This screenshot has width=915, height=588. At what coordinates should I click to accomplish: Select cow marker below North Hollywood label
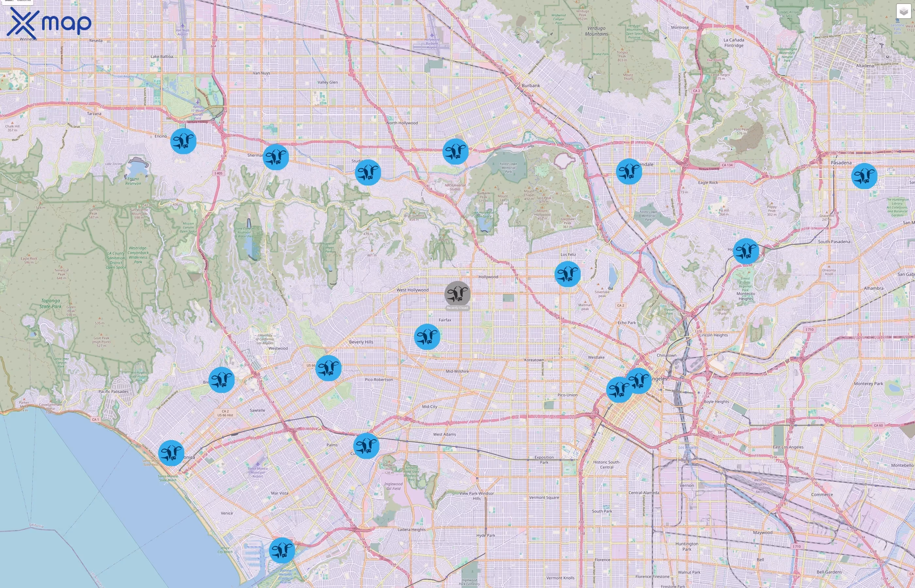tap(455, 152)
